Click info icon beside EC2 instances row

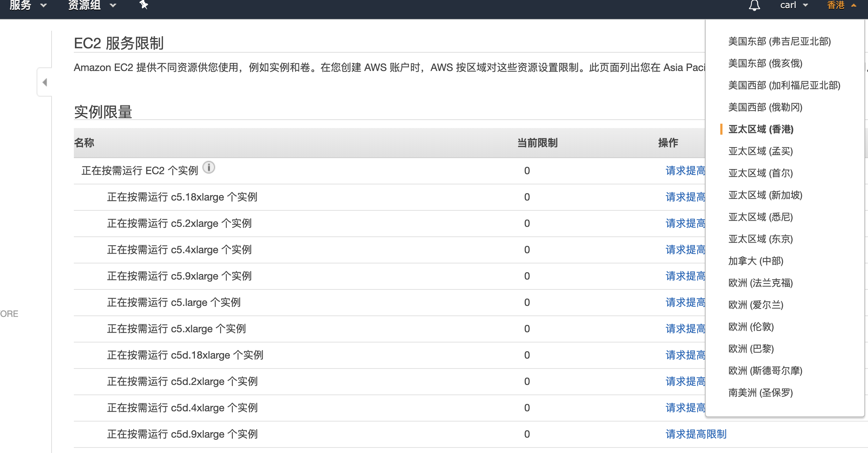coord(209,168)
